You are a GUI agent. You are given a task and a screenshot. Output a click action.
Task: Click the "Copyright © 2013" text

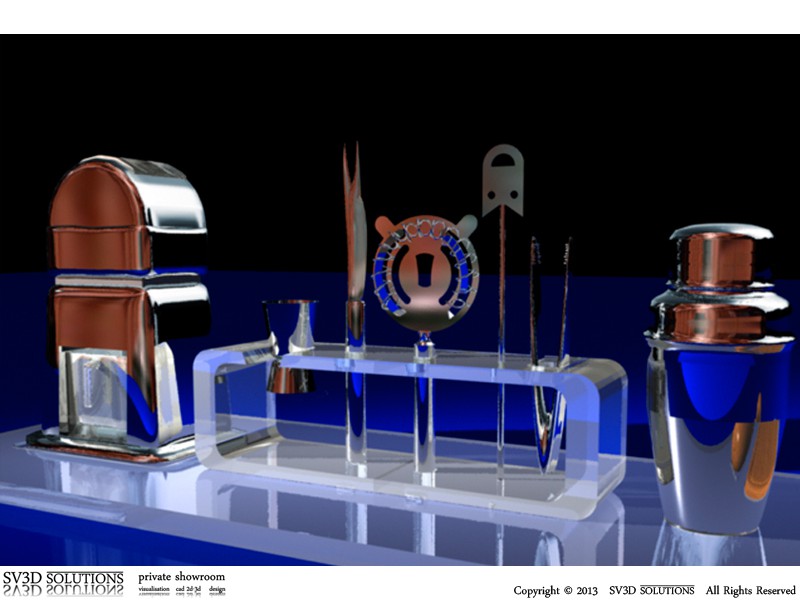555,591
